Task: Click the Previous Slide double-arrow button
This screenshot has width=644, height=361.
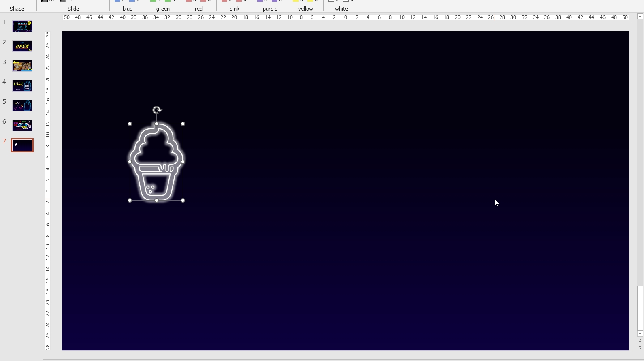Action: click(x=640, y=341)
